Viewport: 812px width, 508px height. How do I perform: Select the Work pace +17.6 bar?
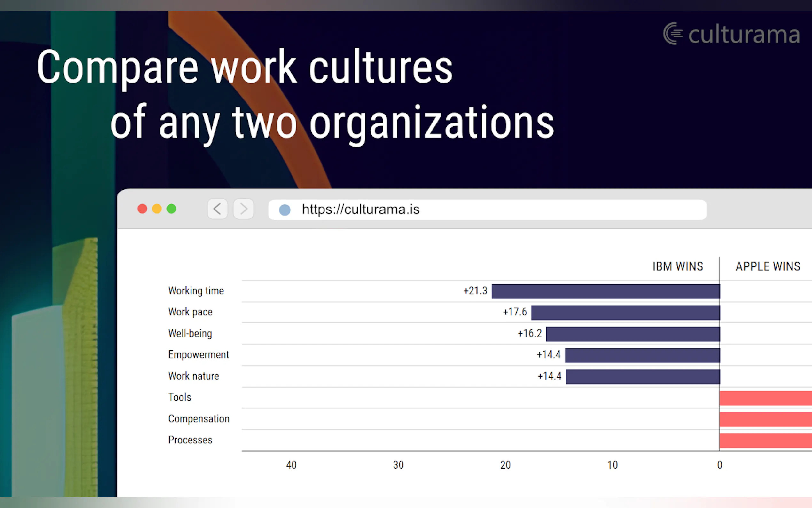click(x=625, y=313)
